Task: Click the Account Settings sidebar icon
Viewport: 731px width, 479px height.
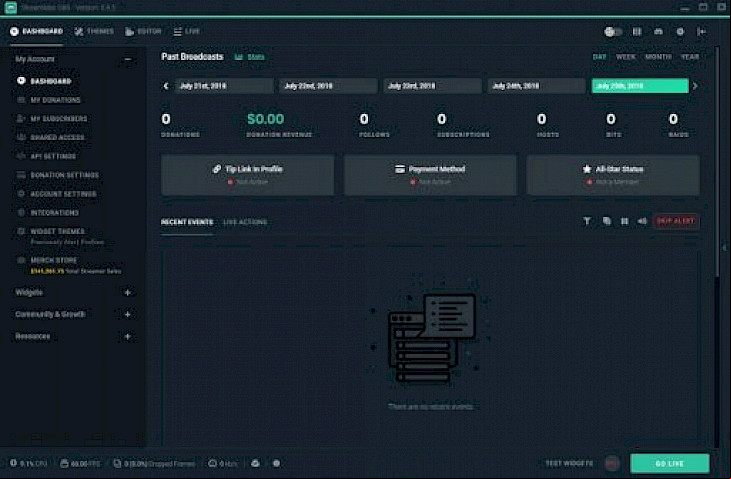Action: click(21, 194)
